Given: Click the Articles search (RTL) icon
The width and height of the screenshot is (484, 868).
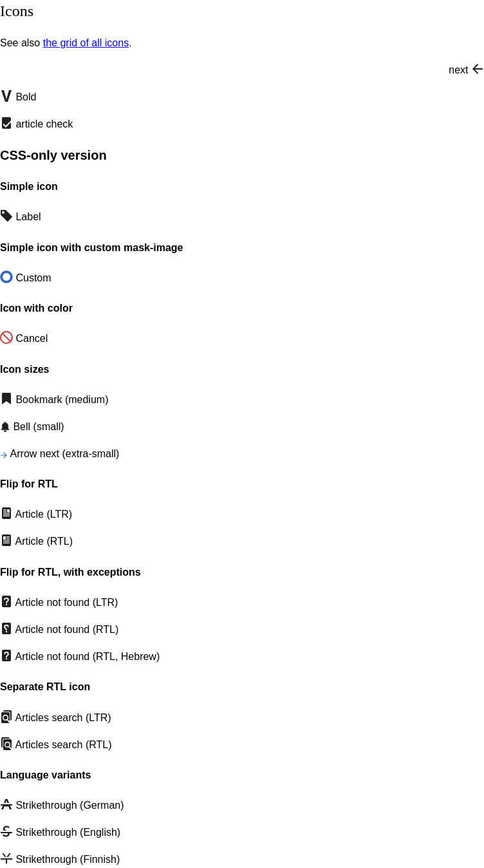Looking at the screenshot, I should click(6, 744).
